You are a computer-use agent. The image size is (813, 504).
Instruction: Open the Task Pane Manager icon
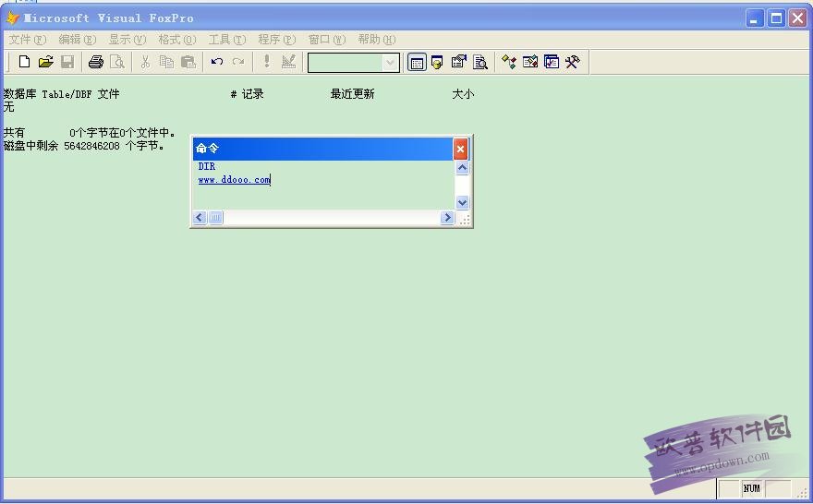552,62
